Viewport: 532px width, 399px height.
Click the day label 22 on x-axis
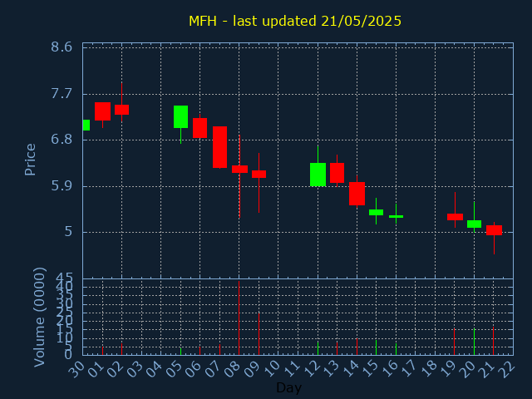click(x=508, y=369)
